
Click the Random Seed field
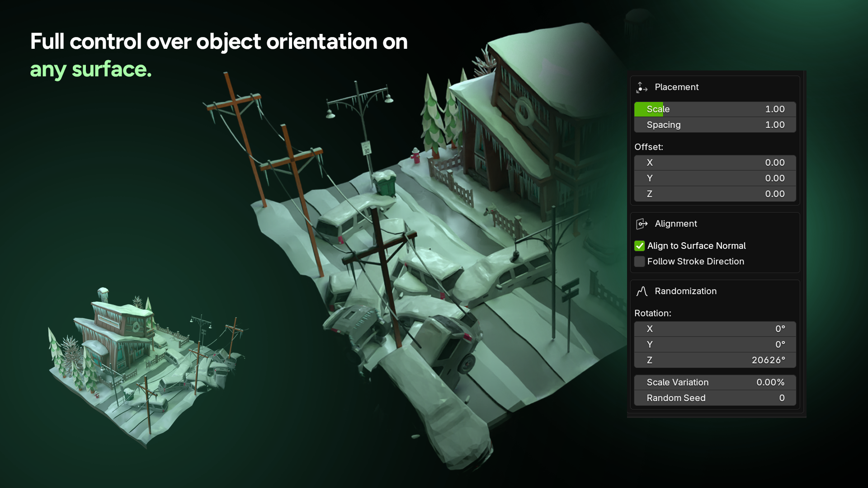point(714,398)
